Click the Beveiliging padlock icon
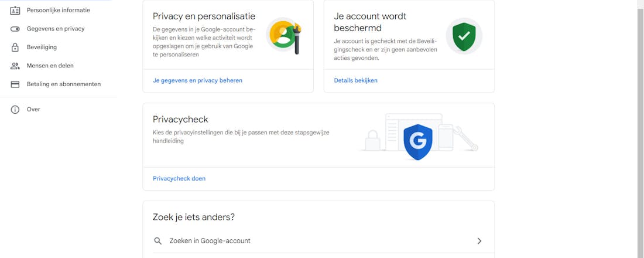 (x=15, y=47)
